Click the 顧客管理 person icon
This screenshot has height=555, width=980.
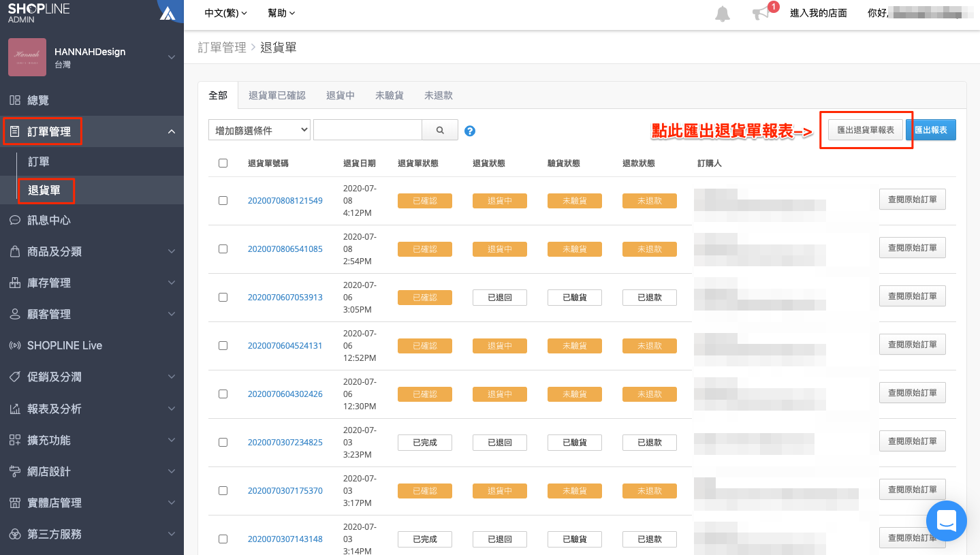point(15,314)
